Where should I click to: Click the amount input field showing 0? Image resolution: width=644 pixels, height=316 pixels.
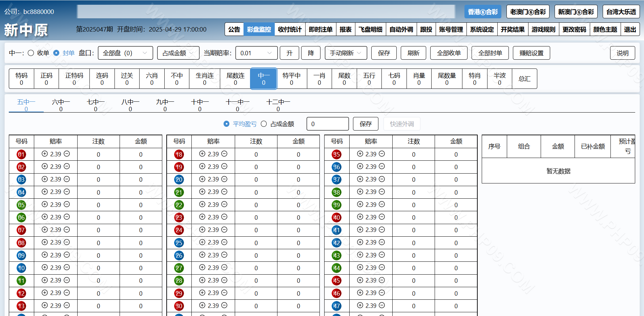tap(327, 124)
